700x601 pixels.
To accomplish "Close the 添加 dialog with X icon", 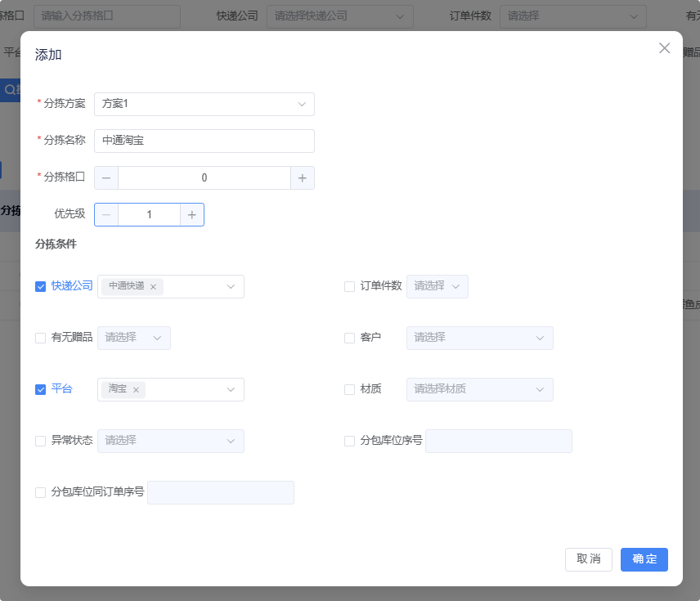I will (x=664, y=48).
